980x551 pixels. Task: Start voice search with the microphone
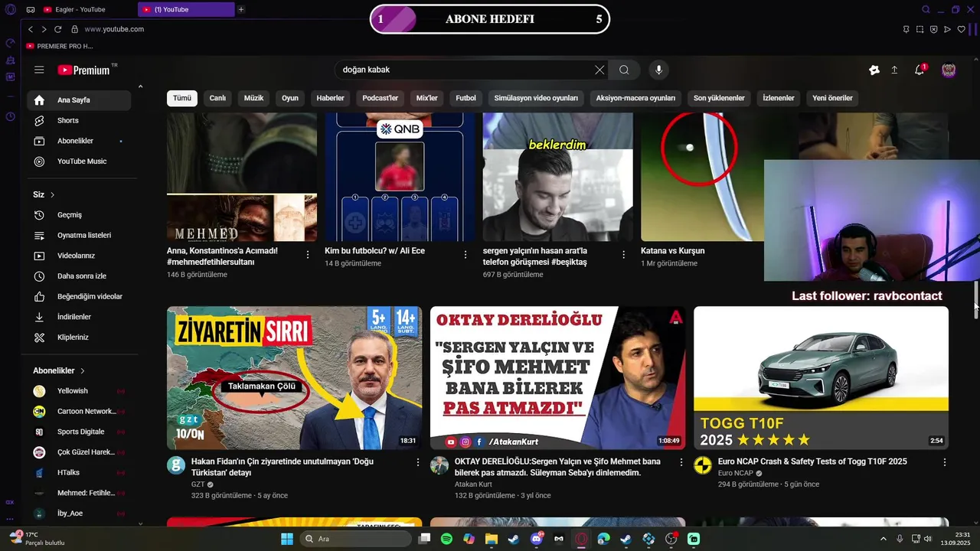tap(658, 70)
